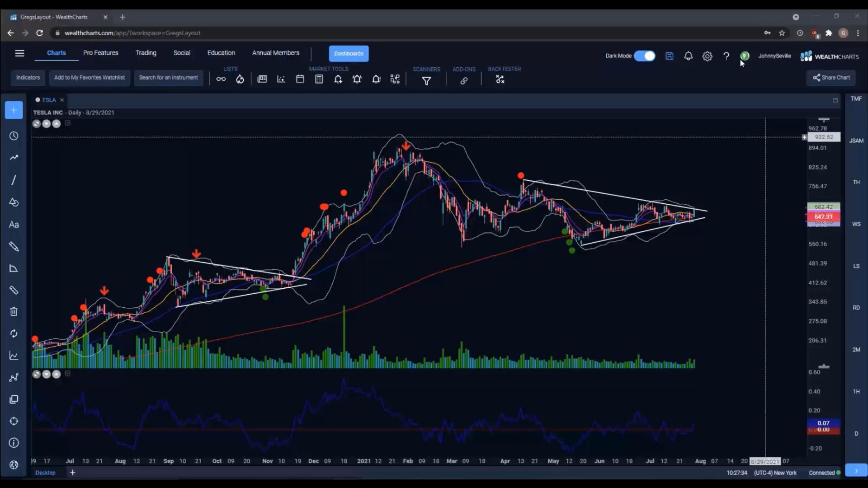Click the Dashboards button

349,53
